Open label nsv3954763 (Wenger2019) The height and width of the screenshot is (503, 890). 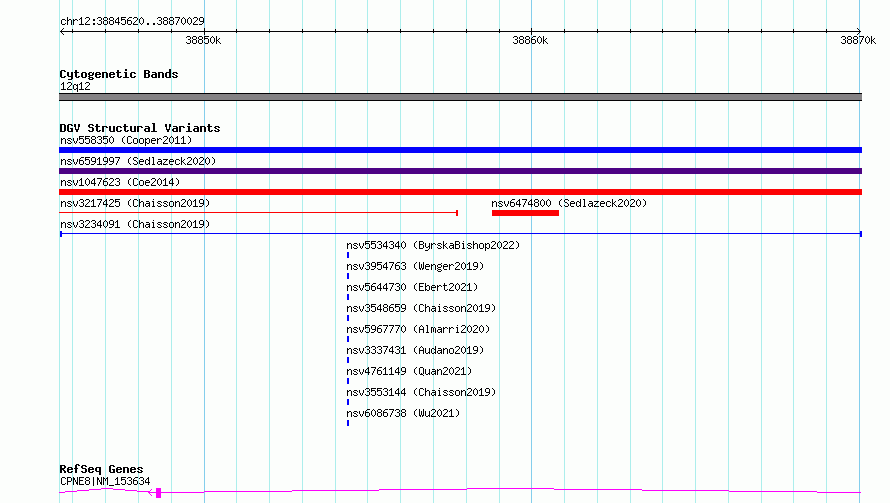click(x=415, y=266)
